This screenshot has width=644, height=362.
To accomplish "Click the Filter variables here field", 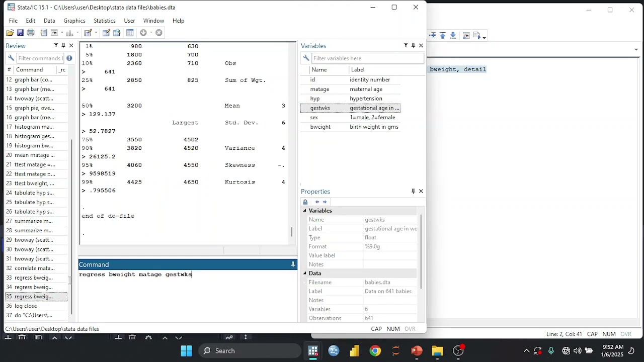I will tap(368, 58).
